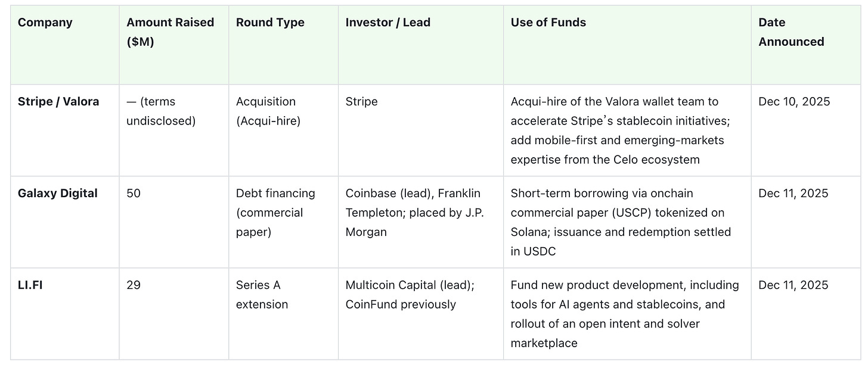
Task: Click the Multicoin Capital (lead) investor cell
Action: pos(410,295)
